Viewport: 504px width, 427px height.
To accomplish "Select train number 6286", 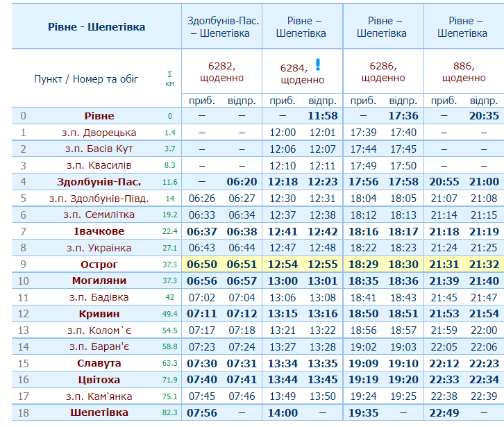I will click(x=383, y=66).
